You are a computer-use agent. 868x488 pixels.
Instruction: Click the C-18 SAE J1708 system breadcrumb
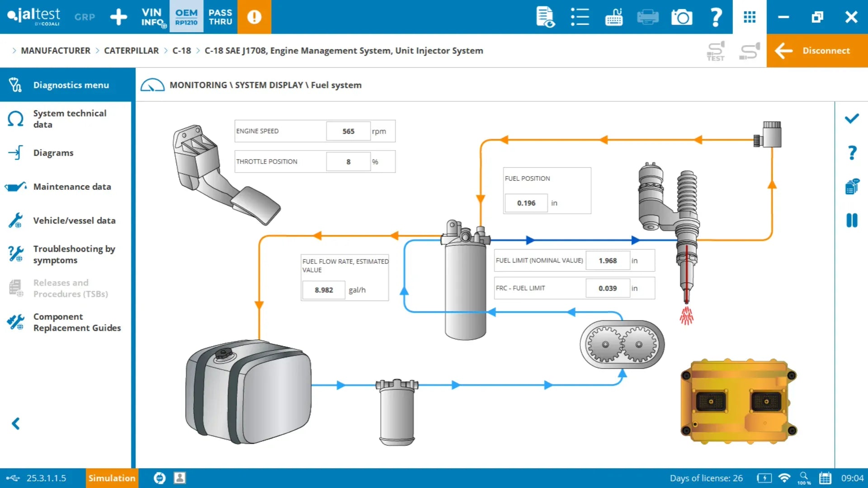(344, 51)
